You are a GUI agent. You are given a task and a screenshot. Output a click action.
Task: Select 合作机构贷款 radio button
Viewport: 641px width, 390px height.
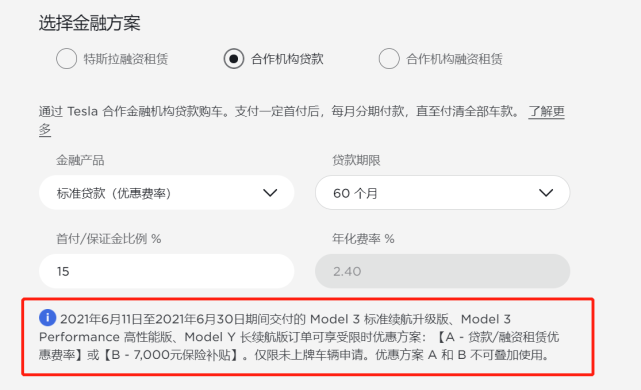coord(234,59)
